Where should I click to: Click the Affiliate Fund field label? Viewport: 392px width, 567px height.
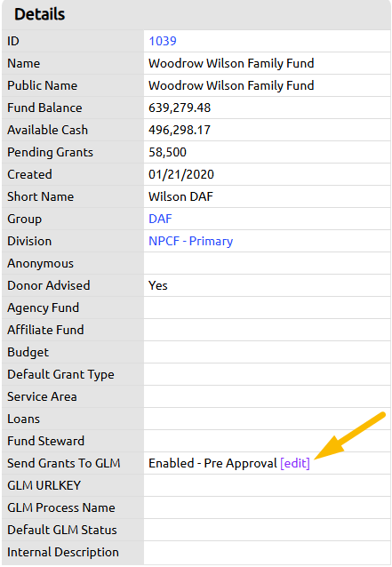pos(45,330)
